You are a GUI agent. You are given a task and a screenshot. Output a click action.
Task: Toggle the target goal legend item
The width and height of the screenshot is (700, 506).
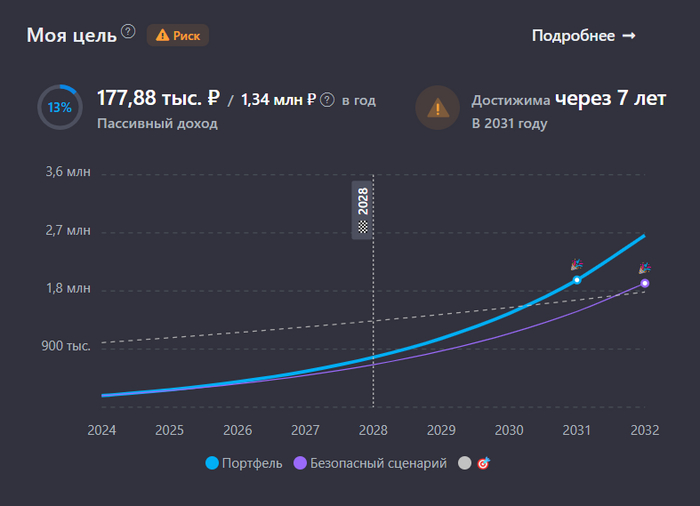[474, 464]
